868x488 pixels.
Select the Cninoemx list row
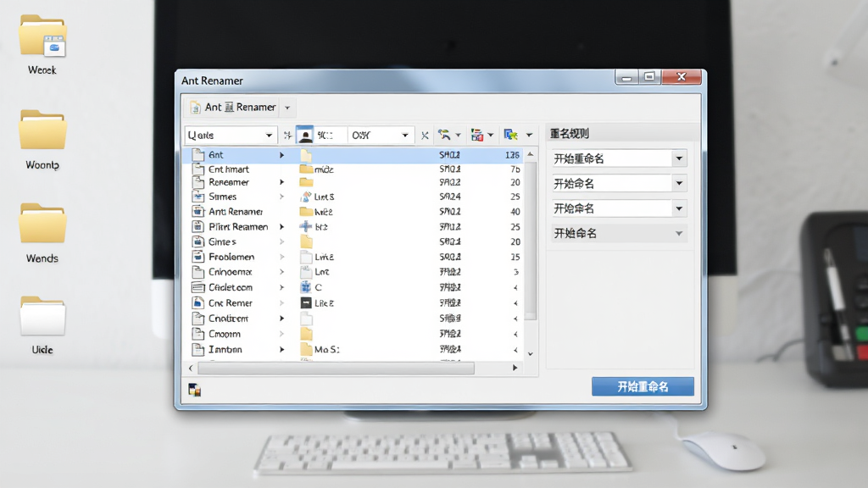(353, 272)
